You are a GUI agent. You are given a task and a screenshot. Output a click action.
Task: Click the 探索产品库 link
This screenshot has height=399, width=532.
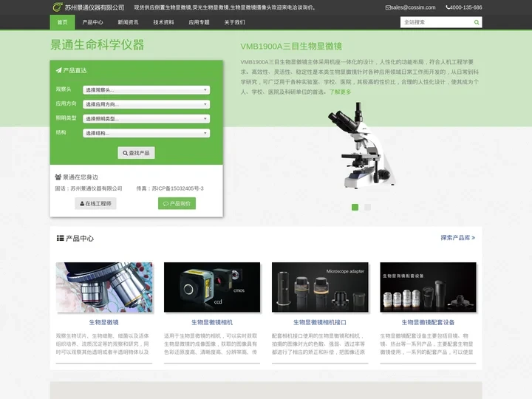tap(457, 238)
